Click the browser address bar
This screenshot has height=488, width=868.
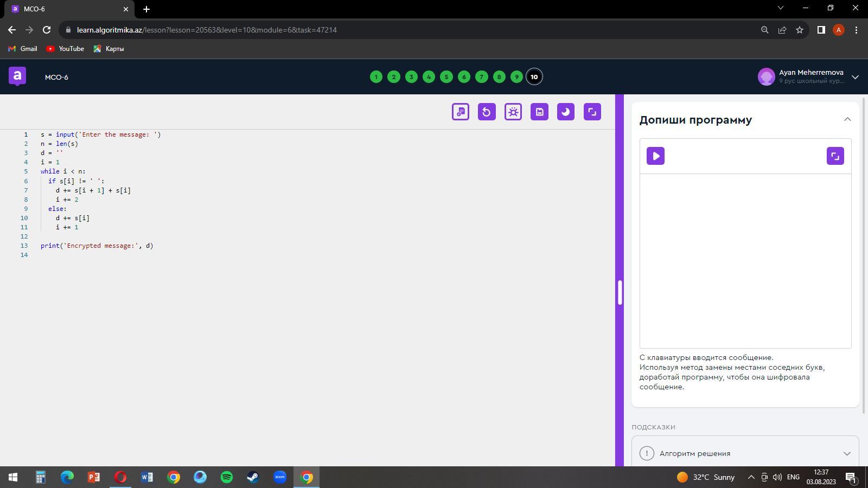tap(380, 30)
